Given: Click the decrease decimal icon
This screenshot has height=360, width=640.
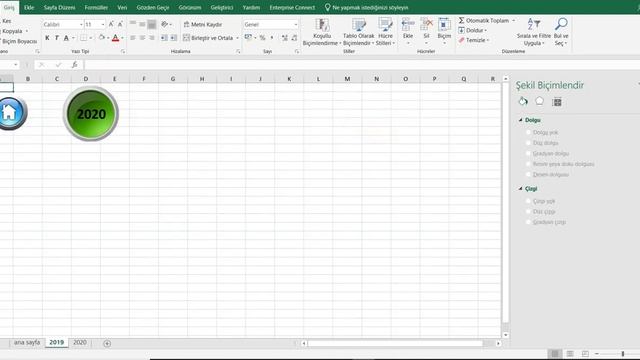Looking at the screenshot, I should (294, 38).
